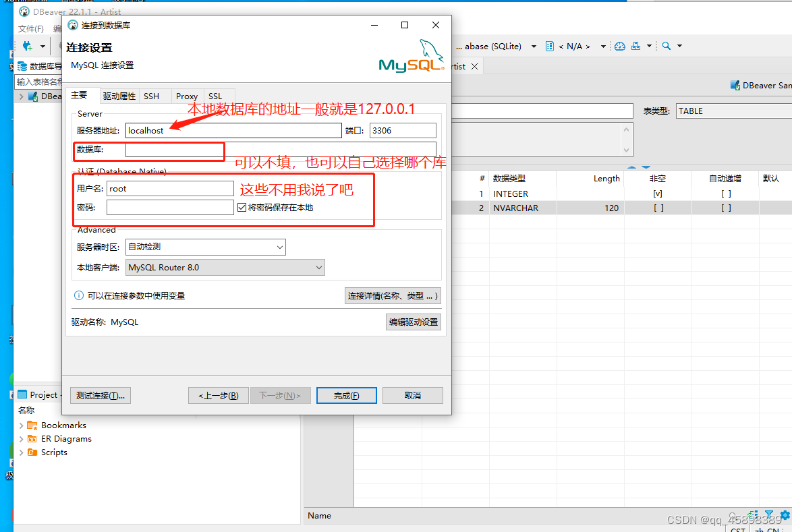792x532 pixels.
Task: Open the N/A schema dropdown arrow
Action: coord(603,47)
